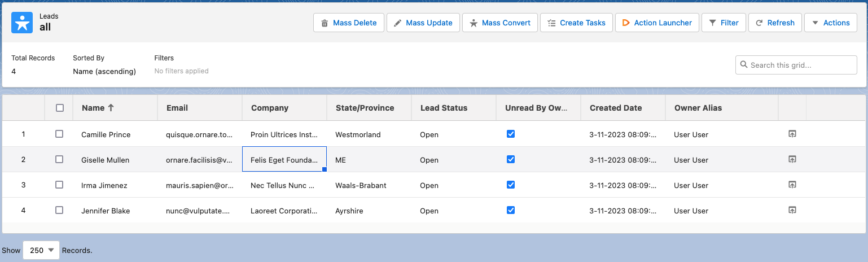The width and height of the screenshot is (868, 262).
Task: Open record icon for Irma Jimenez row
Action: click(x=792, y=185)
